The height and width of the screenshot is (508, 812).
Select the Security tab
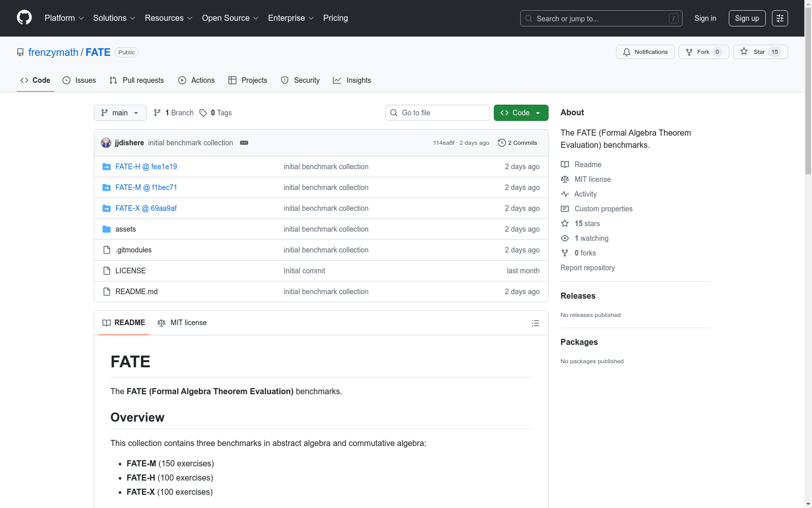[300, 80]
